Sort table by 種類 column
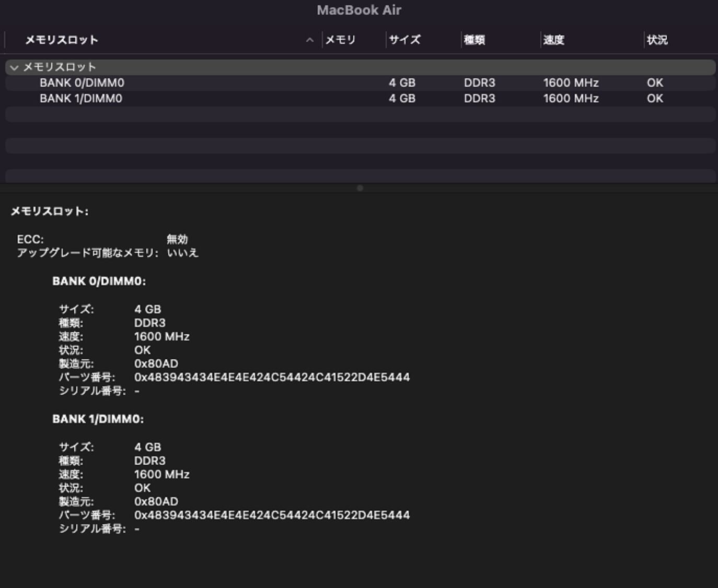This screenshot has width=718, height=588. point(474,40)
